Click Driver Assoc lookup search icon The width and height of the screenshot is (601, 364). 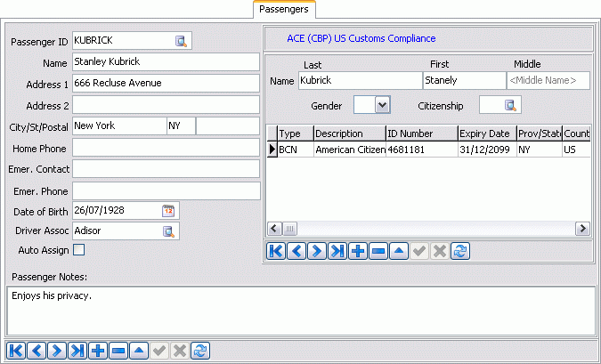pos(168,231)
